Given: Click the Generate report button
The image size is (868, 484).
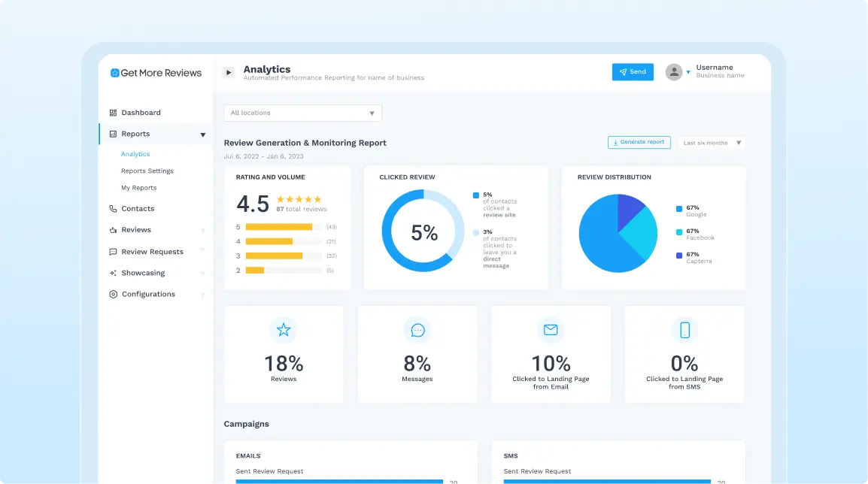Looking at the screenshot, I should coord(639,142).
